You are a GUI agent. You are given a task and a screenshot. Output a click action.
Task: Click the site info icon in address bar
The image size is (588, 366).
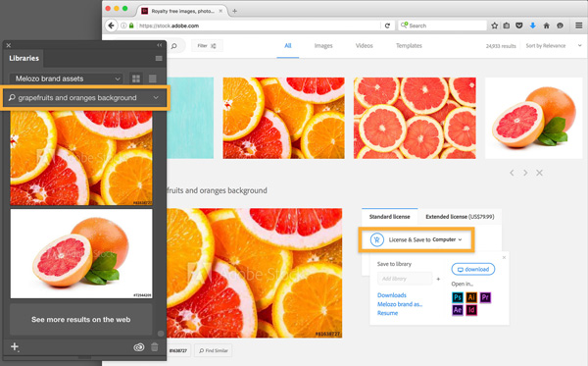pos(123,26)
